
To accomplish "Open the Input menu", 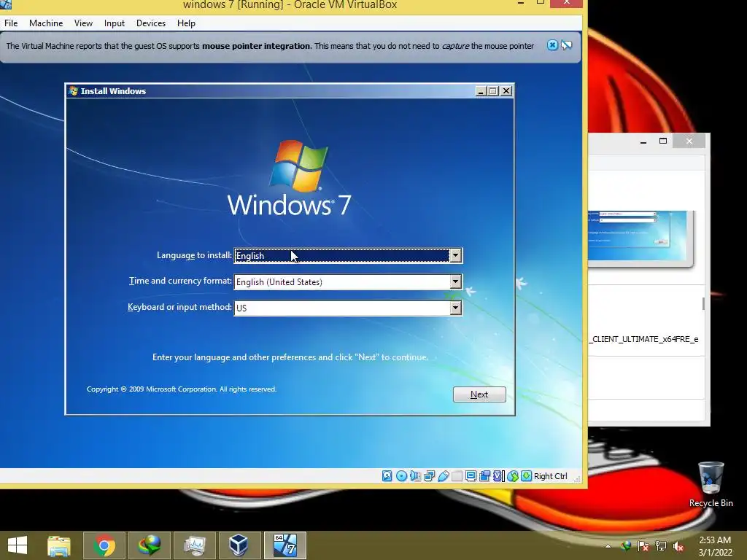I will [x=115, y=23].
